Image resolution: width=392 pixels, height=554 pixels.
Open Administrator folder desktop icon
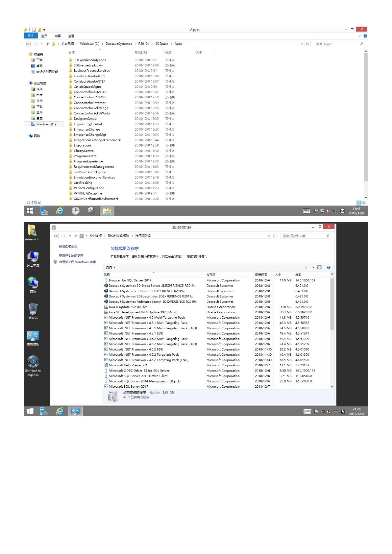tap(33, 232)
